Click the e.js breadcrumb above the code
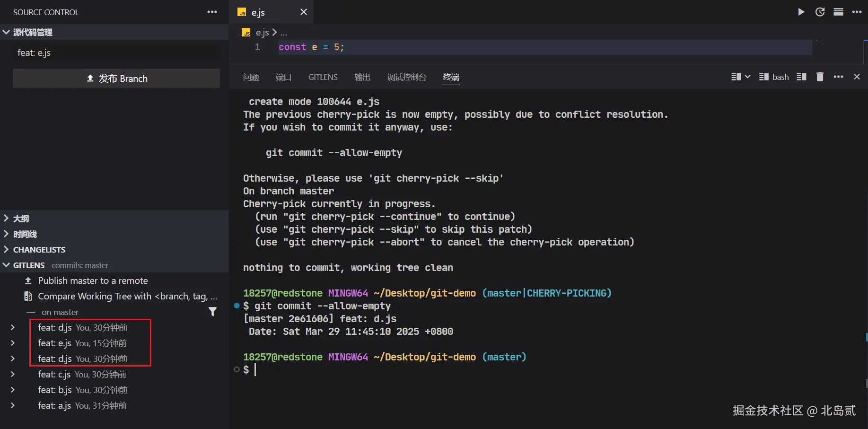The image size is (868, 429). coord(262,32)
